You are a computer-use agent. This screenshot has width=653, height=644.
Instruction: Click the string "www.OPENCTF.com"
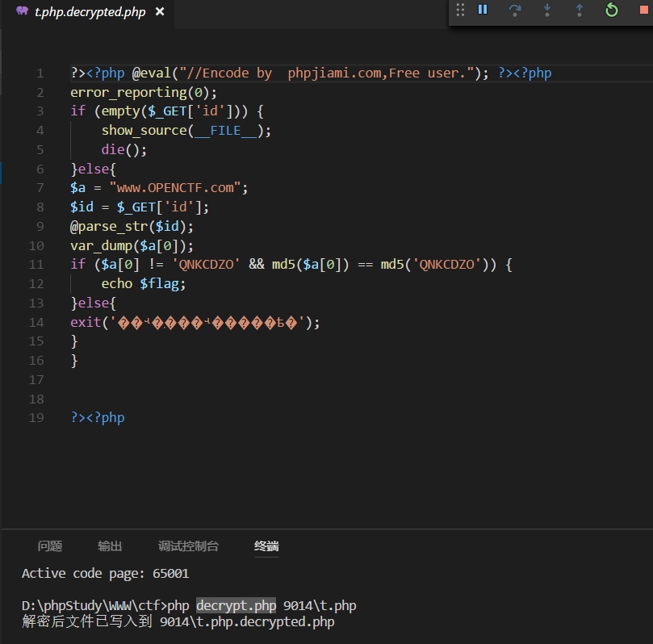[x=175, y=188]
